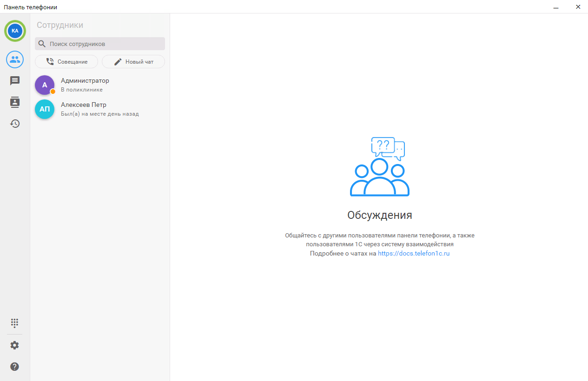Close the Панель телефонии window
The width and height of the screenshot is (588, 381).
click(578, 7)
